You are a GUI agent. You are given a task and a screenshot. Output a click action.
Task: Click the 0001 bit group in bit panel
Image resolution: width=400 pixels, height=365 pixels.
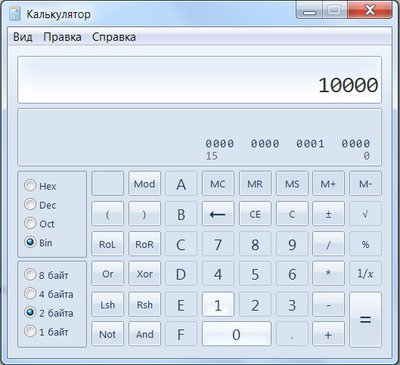(x=310, y=144)
